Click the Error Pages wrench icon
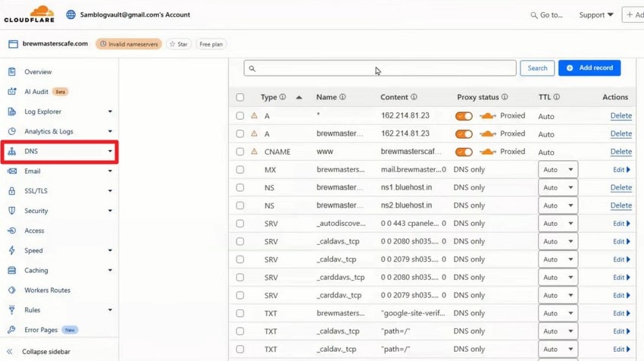 12,330
